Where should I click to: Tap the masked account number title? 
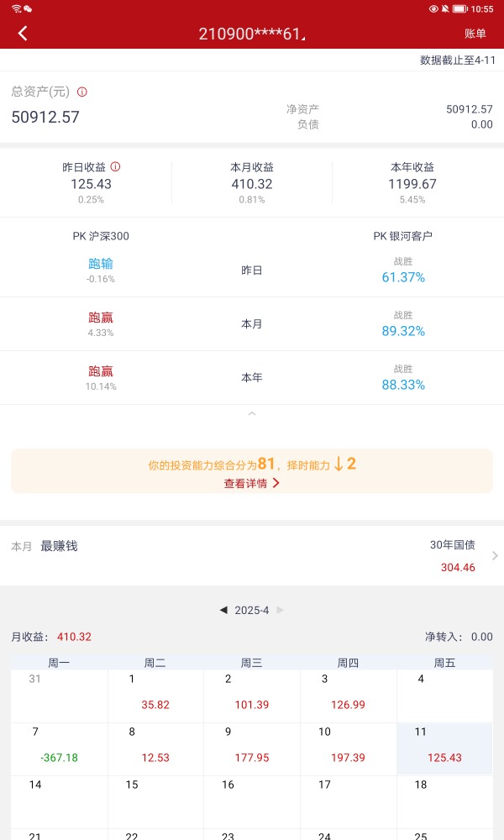(252, 34)
